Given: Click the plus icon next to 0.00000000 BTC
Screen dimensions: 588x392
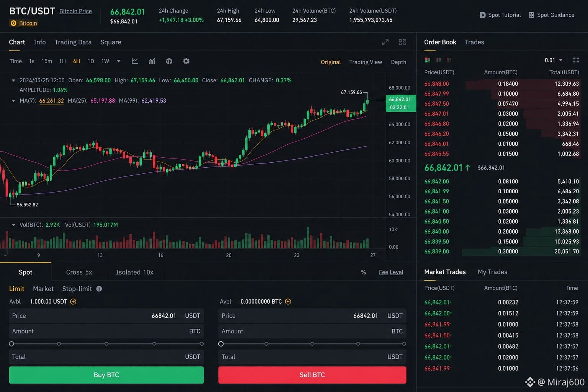Looking at the screenshot, I should (288, 302).
